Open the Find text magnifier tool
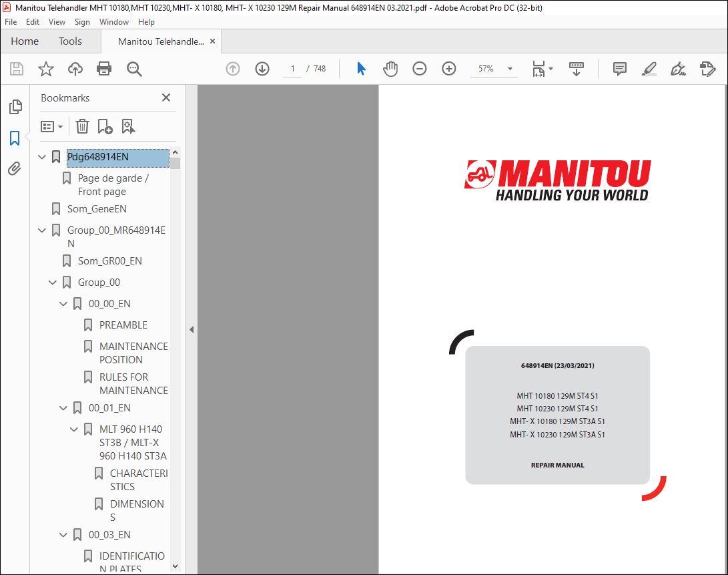The image size is (728, 575). coord(134,69)
